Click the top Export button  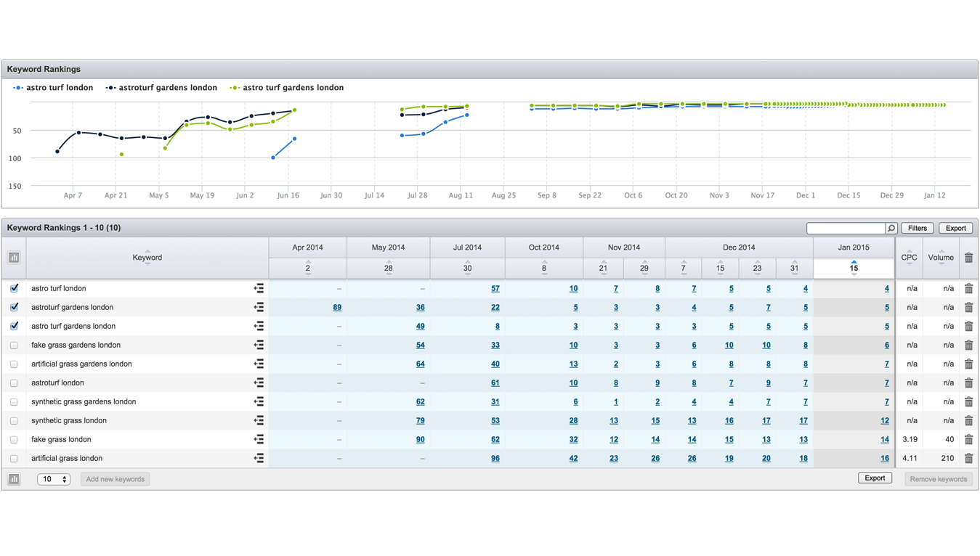[x=955, y=229]
